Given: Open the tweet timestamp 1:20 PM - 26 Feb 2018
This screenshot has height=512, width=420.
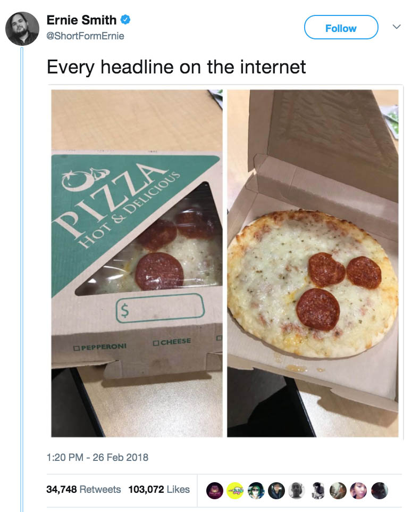Looking at the screenshot, I should [x=97, y=457].
